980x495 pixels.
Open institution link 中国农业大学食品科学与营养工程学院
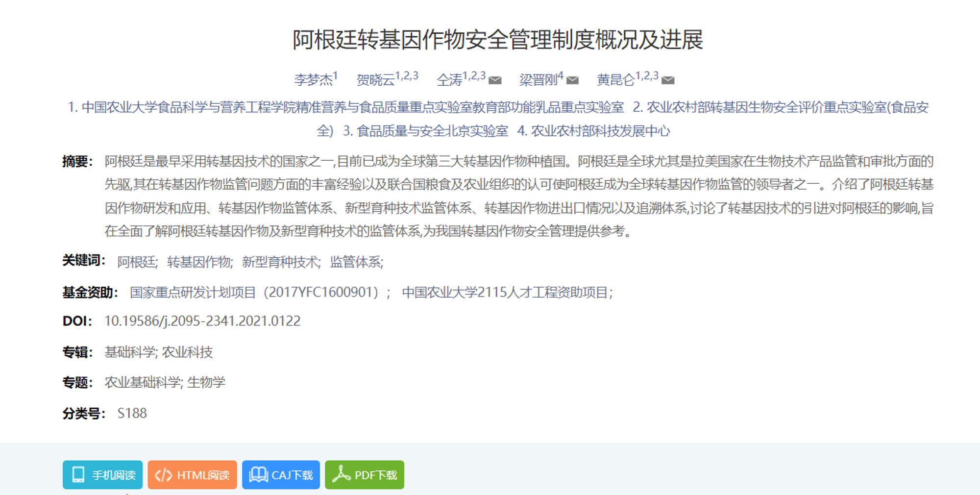tap(346, 107)
